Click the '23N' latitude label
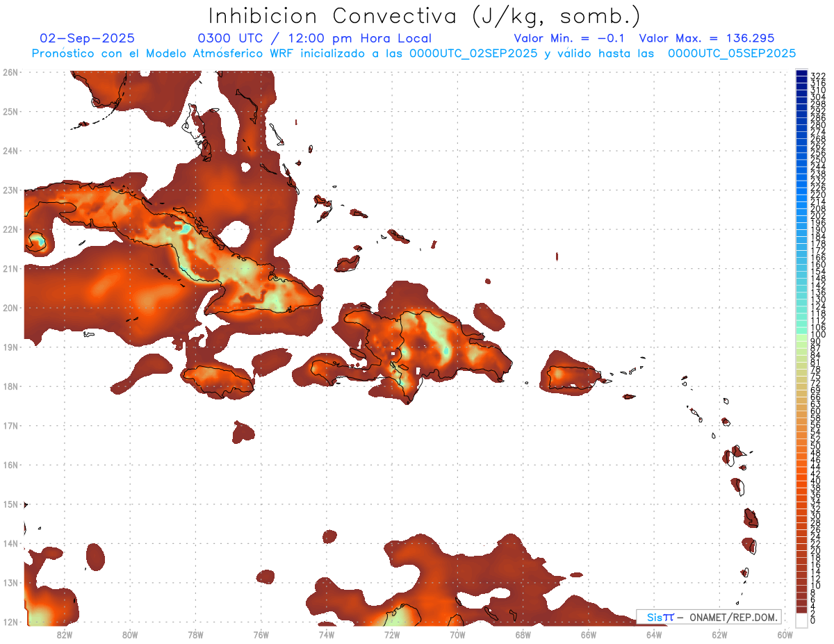This screenshot has height=644, width=834. [10, 190]
